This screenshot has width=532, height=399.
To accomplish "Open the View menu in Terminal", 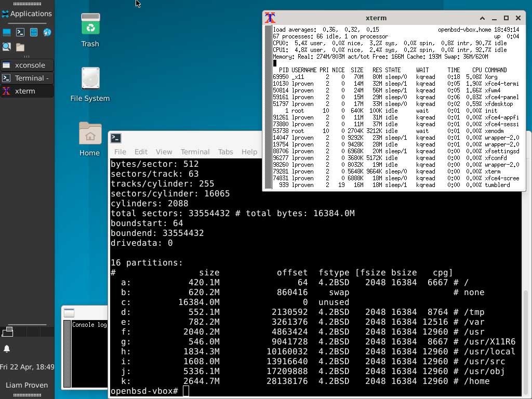I will point(164,152).
